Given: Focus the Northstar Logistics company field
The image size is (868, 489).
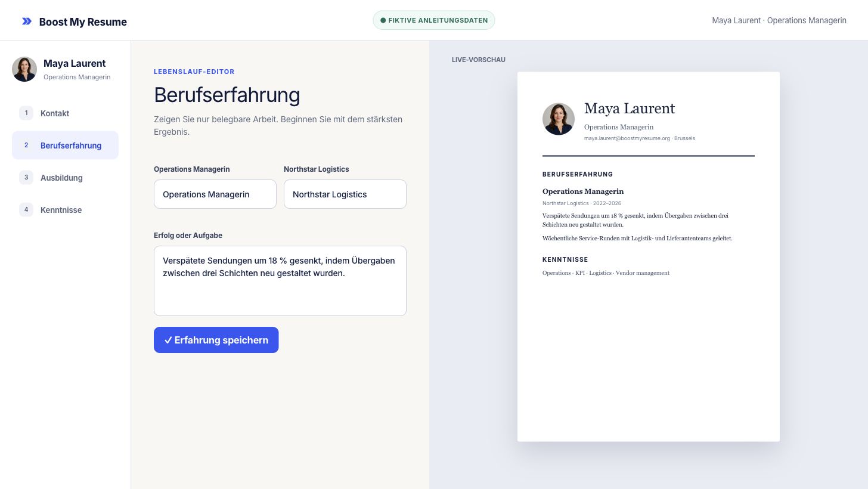Looking at the screenshot, I should pyautogui.click(x=345, y=194).
